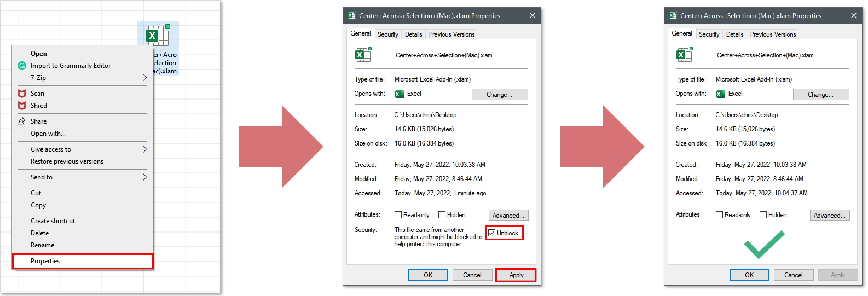The height and width of the screenshot is (296, 868).
Task: Toggle Read-only checkbox in middle dialog
Action: coord(398,215)
